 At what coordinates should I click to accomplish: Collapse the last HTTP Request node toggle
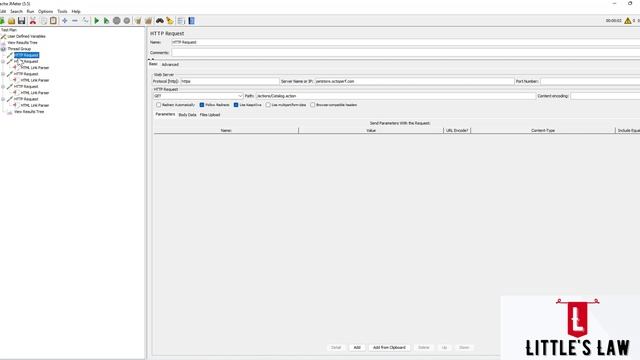coord(3,99)
